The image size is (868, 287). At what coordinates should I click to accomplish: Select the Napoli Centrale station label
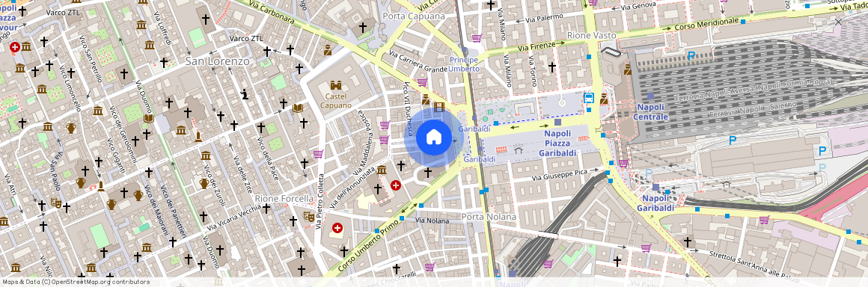click(651, 111)
